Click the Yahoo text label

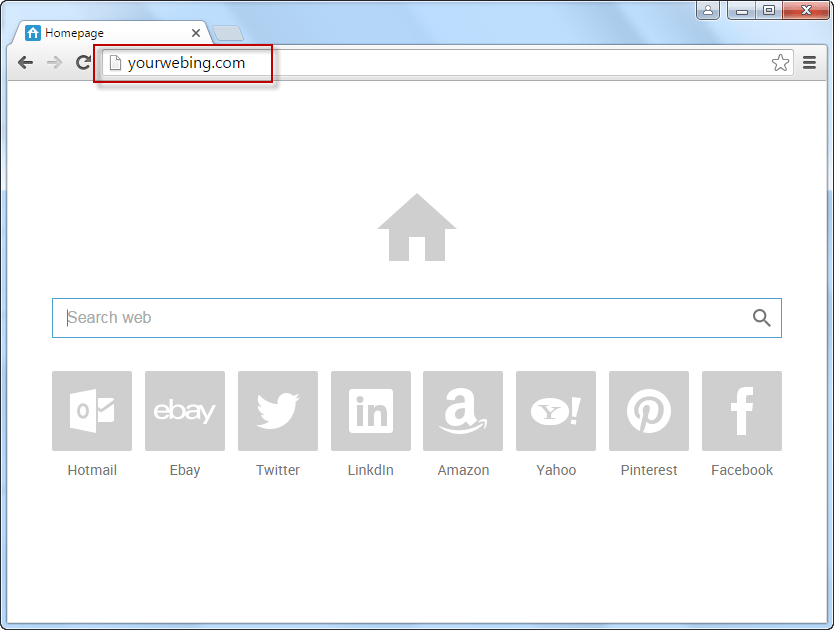tap(556, 470)
